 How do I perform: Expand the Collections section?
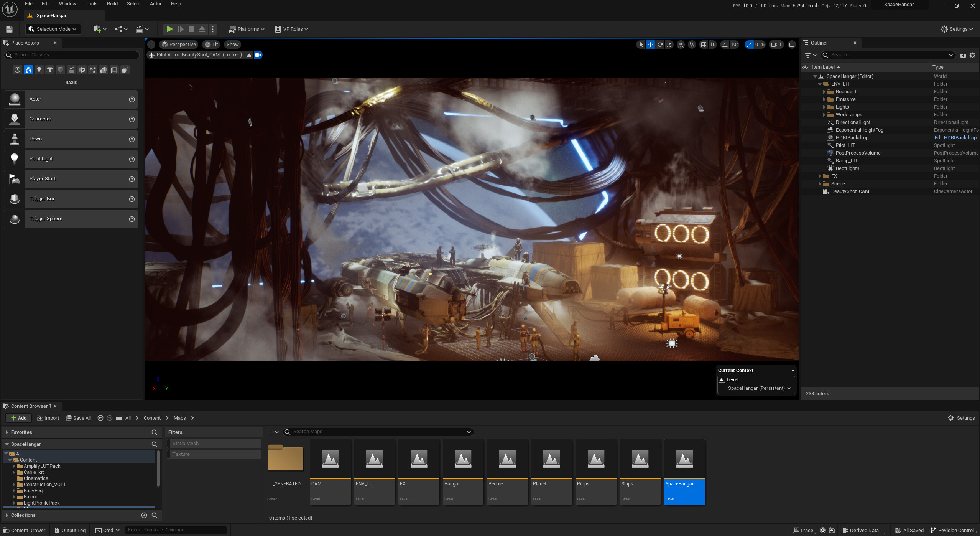(x=7, y=515)
